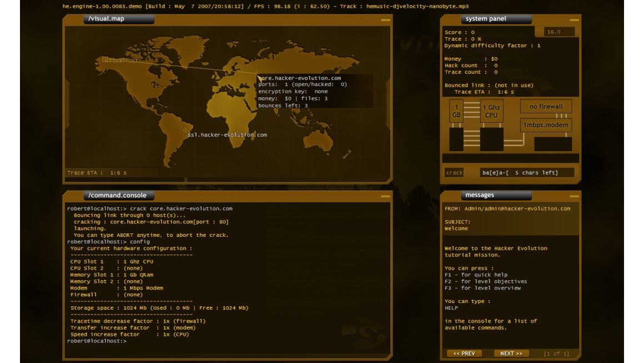The image size is (644, 363).
Task: Click the "Memory Slot 2 : (none)" row
Action: coord(107,281)
